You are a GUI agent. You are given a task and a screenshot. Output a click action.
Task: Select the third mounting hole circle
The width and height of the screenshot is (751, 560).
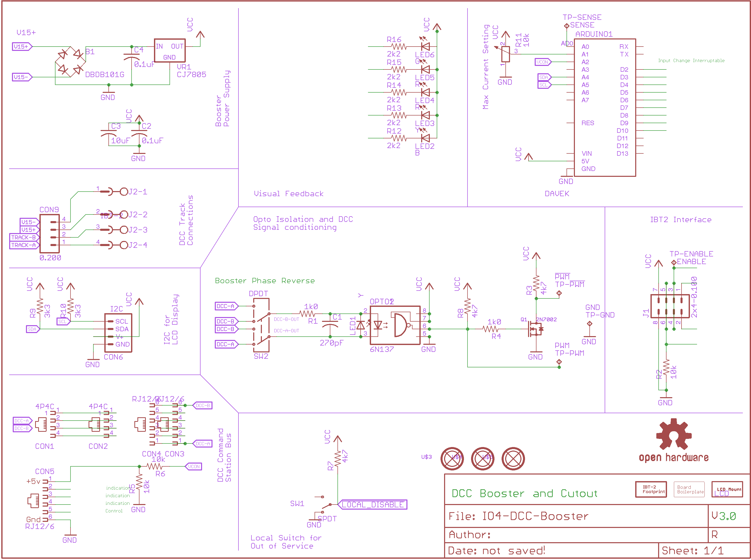[513, 459]
